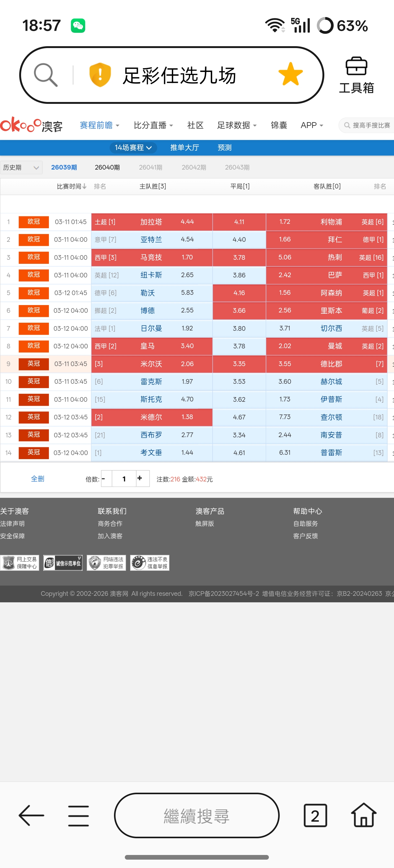The height and width of the screenshot is (868, 394).
Task: Go back with the left arrow icon
Action: tap(31, 815)
